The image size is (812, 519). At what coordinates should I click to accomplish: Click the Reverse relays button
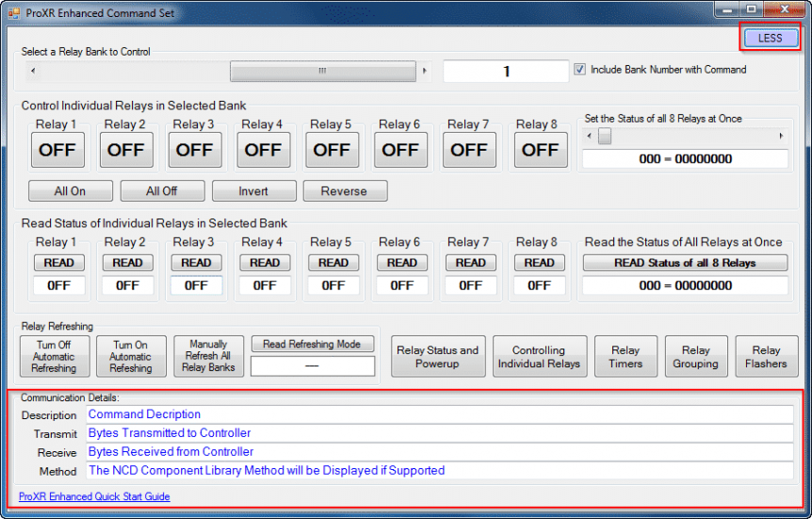pyautogui.click(x=344, y=191)
